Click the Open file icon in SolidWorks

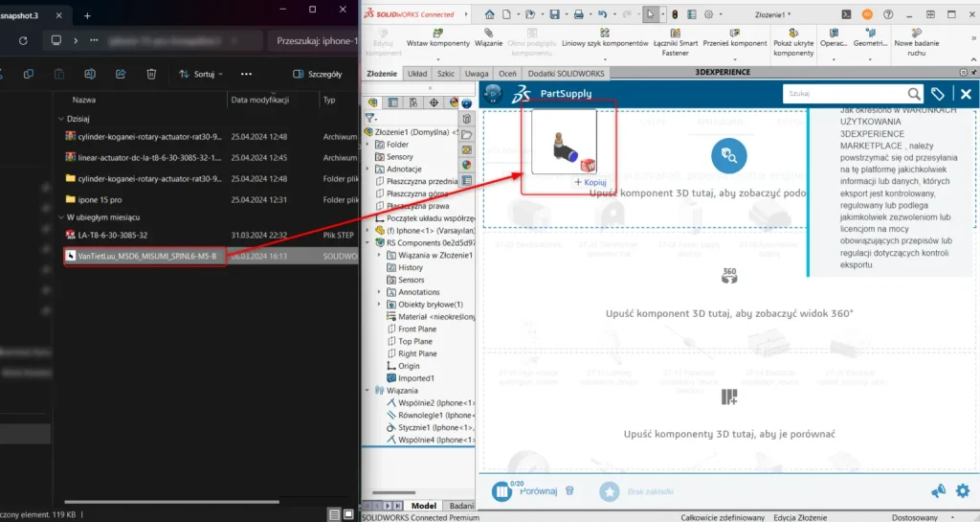[x=530, y=14]
